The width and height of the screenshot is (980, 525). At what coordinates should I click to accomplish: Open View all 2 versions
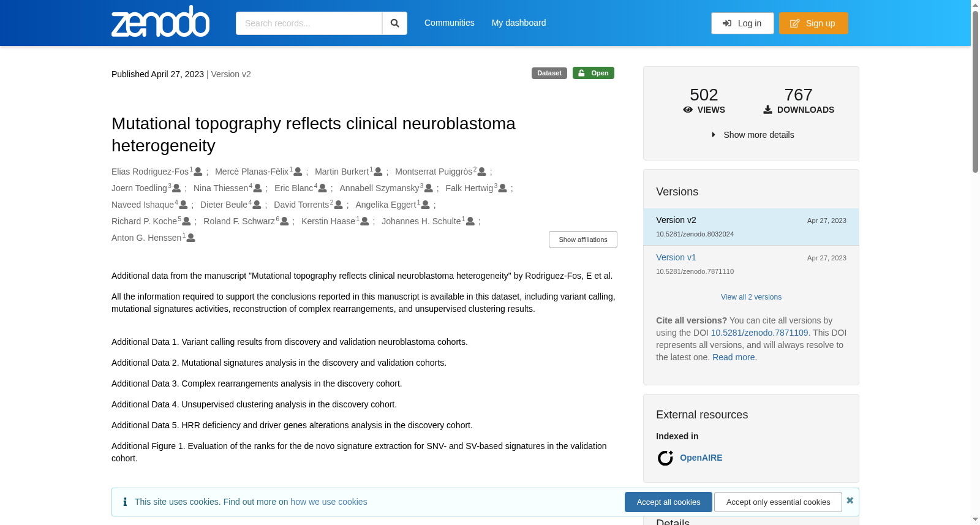[751, 297]
